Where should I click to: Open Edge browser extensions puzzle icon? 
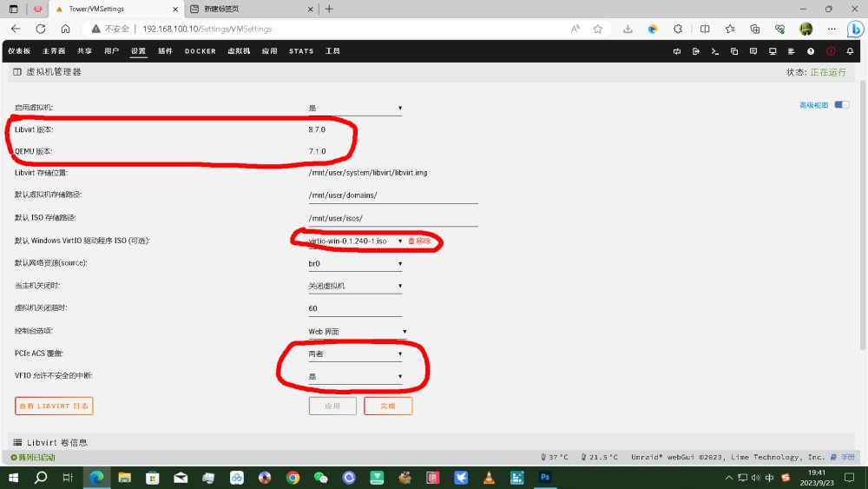coord(678,29)
